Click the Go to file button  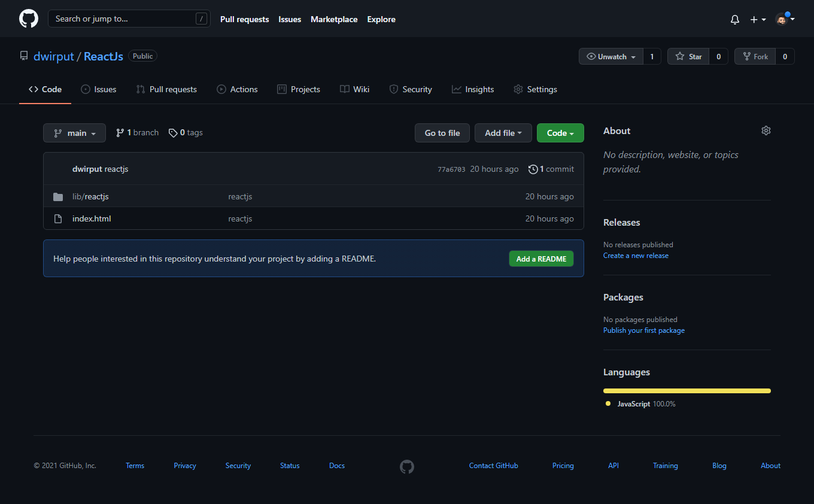click(x=442, y=133)
